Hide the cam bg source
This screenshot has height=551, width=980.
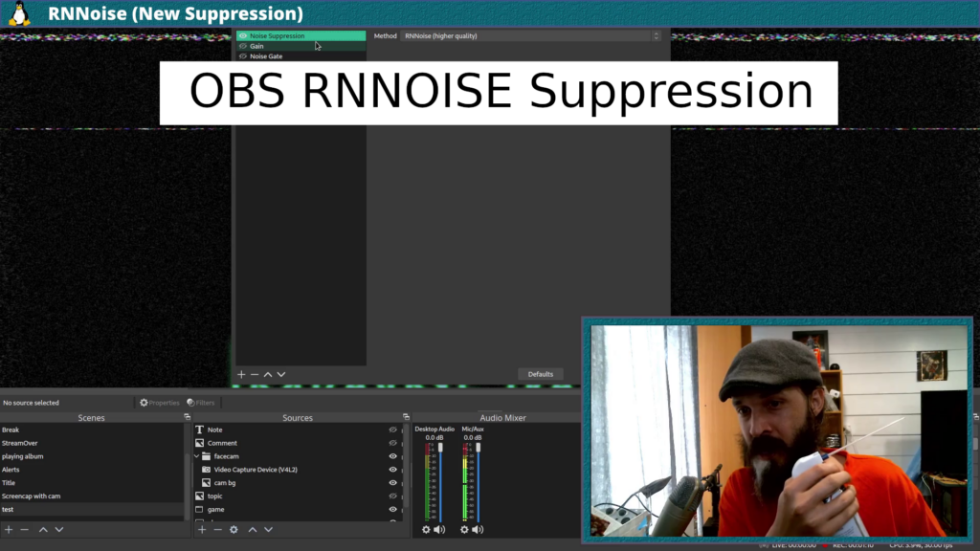coord(393,483)
